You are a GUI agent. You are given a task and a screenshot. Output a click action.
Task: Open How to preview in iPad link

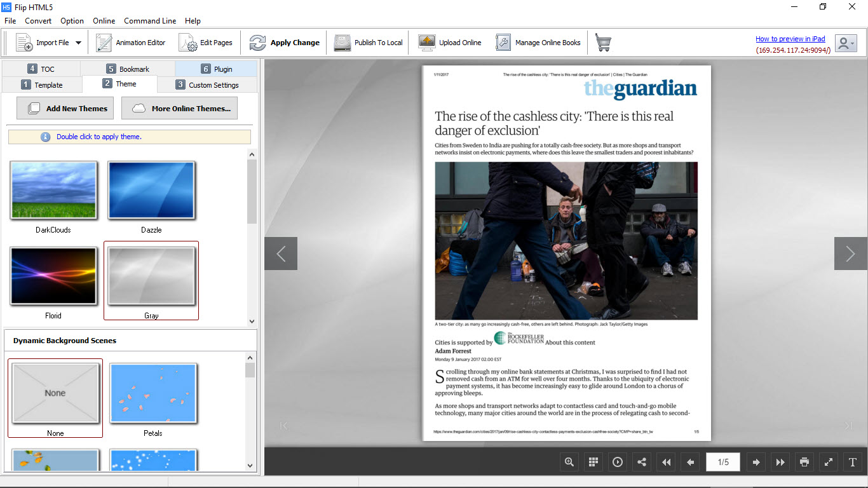pyautogui.click(x=790, y=39)
